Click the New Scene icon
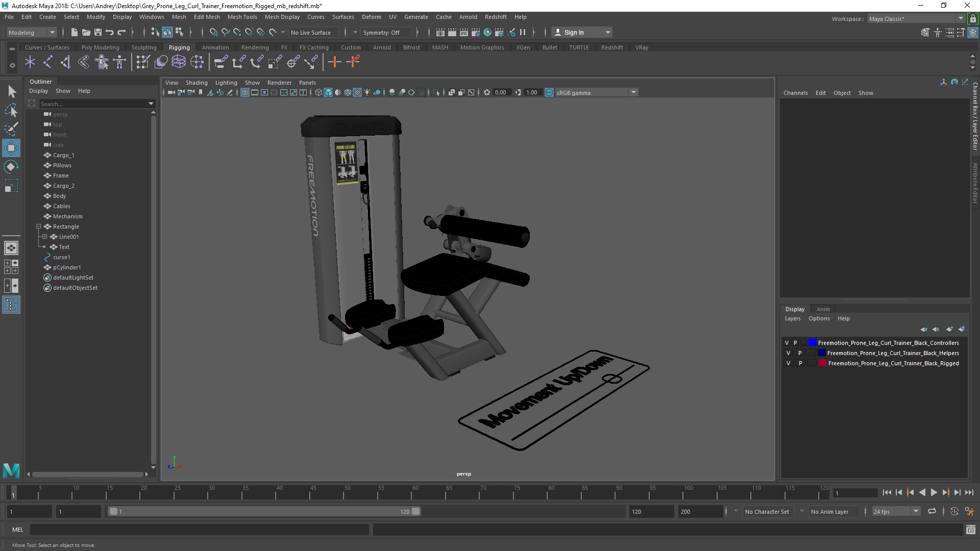Viewport: 980px width, 551px height. (75, 32)
